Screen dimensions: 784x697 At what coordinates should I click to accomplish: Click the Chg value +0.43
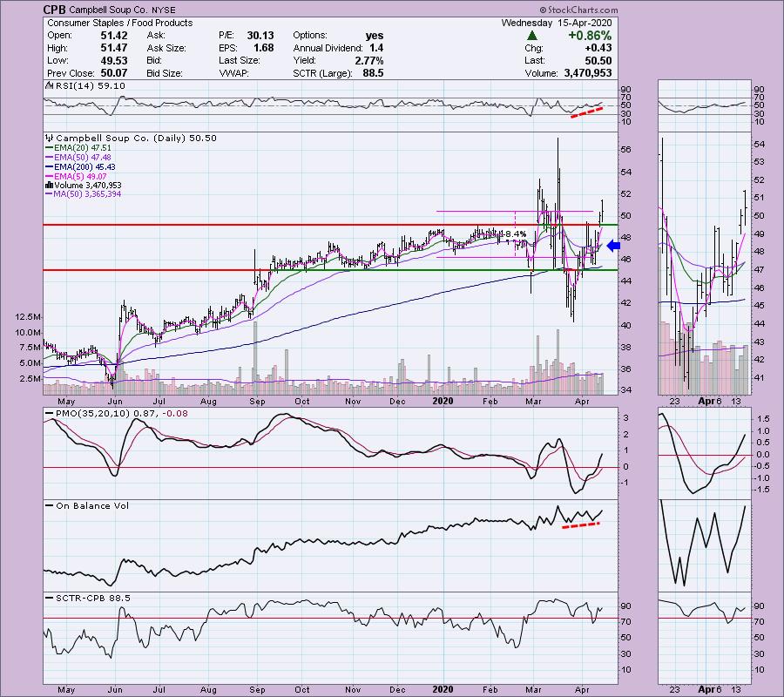click(599, 48)
